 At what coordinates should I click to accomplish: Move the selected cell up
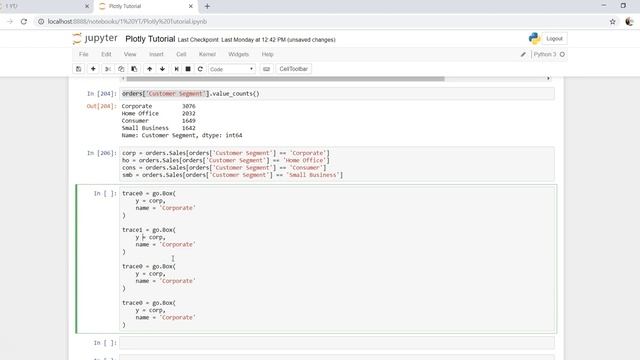tap(149, 69)
